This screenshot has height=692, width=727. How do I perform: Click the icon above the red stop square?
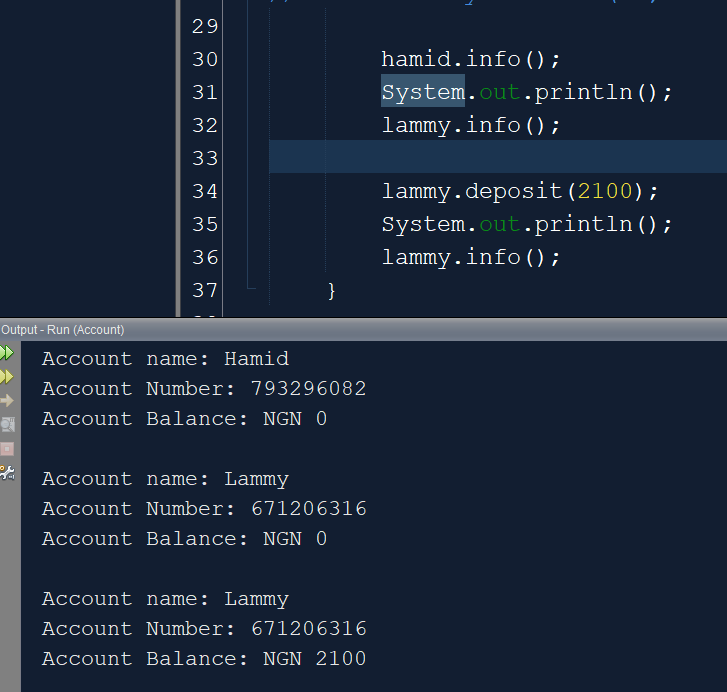(x=7, y=425)
